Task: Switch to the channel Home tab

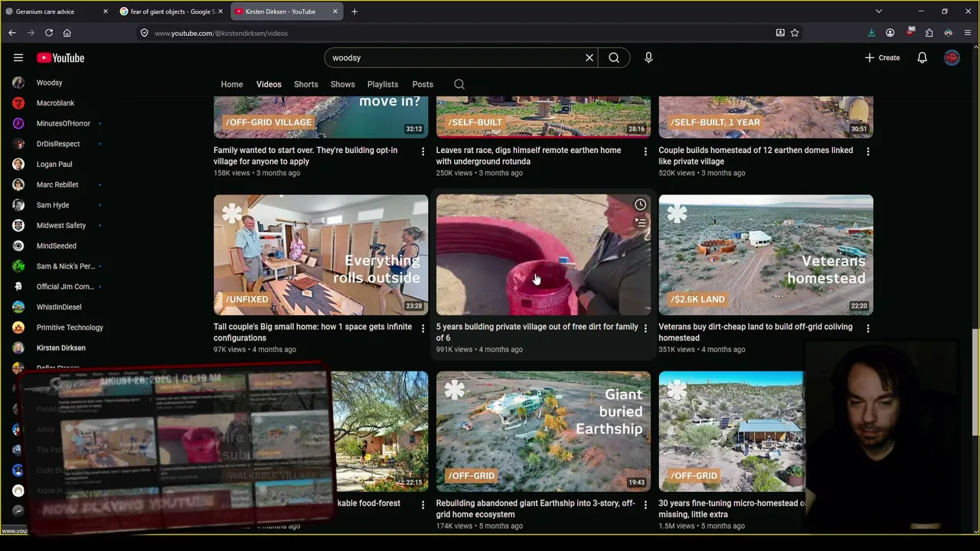Action: click(x=232, y=84)
